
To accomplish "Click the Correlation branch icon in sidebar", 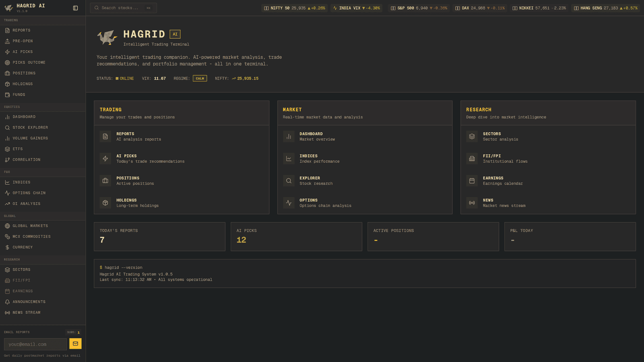I will point(7,160).
